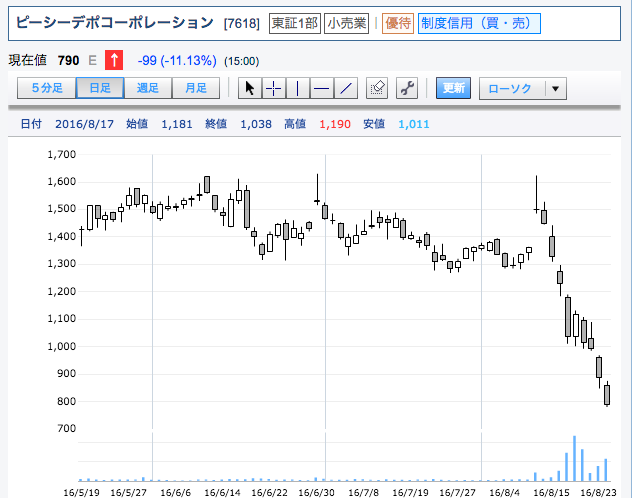632x498 pixels.
Task: Click the tallest volume bar
Action: click(x=575, y=459)
